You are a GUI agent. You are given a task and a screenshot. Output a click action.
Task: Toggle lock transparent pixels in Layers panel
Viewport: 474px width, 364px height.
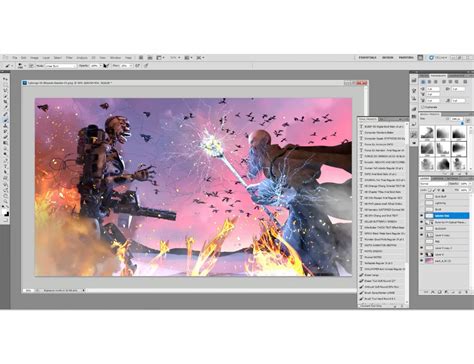(430, 190)
